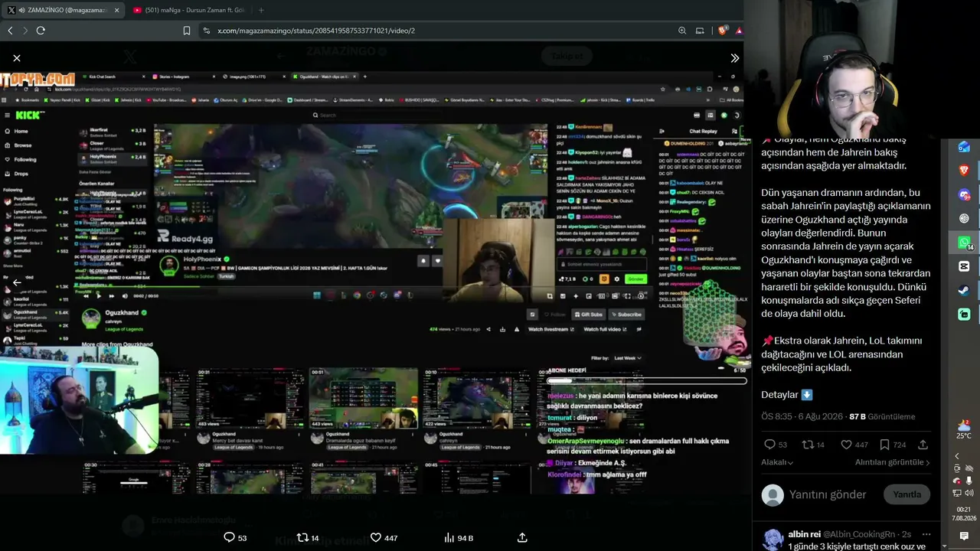The height and width of the screenshot is (551, 980).
Task: Open the post timestamp ÖS 8:35 · 6 Ağu 2026
Action: (x=802, y=417)
